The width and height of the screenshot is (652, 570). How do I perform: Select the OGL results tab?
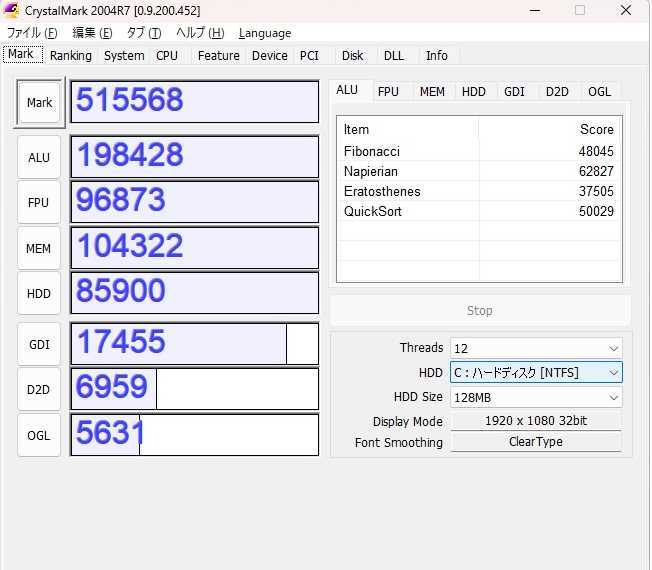click(599, 91)
